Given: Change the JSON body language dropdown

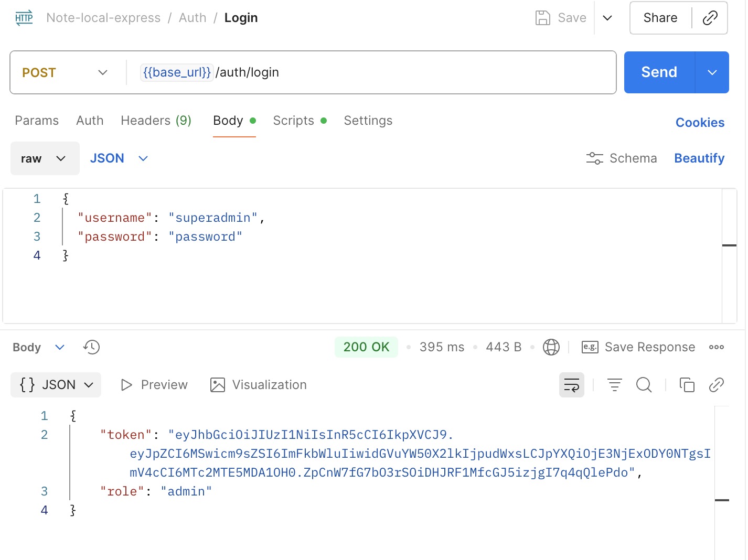Looking at the screenshot, I should coord(119,158).
